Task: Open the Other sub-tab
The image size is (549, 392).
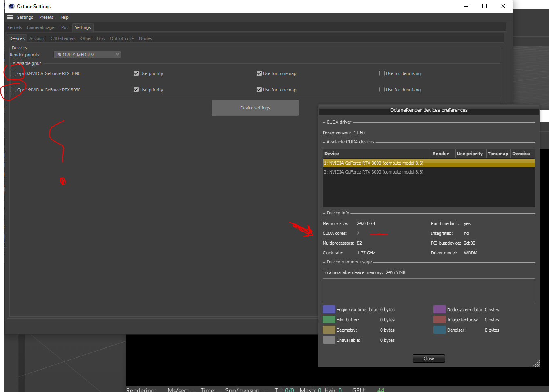Action: [x=86, y=38]
